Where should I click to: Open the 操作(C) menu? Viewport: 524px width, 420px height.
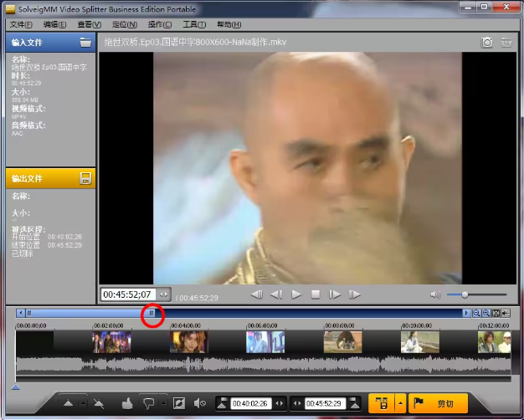click(x=160, y=24)
